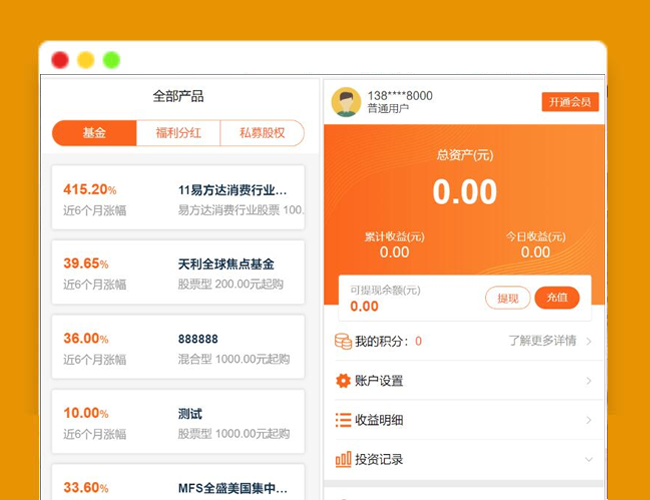This screenshot has width=650, height=500.
Task: Click the 开通会员 button
Action: click(570, 102)
